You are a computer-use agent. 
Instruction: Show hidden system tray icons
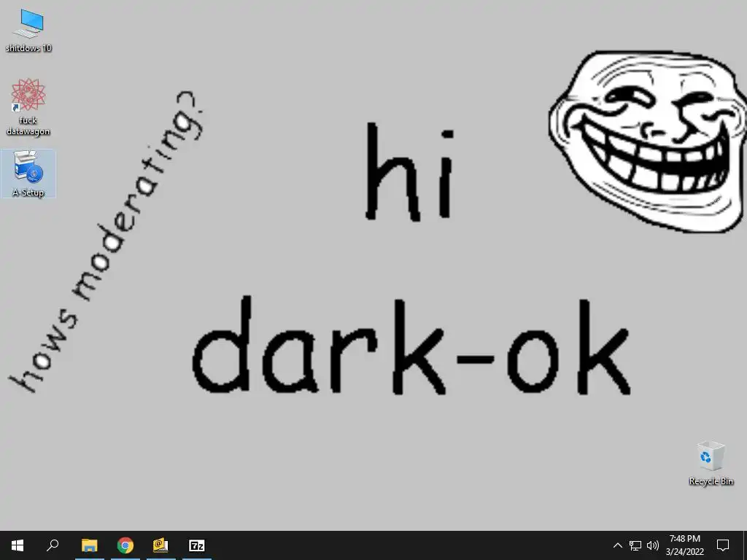(617, 545)
